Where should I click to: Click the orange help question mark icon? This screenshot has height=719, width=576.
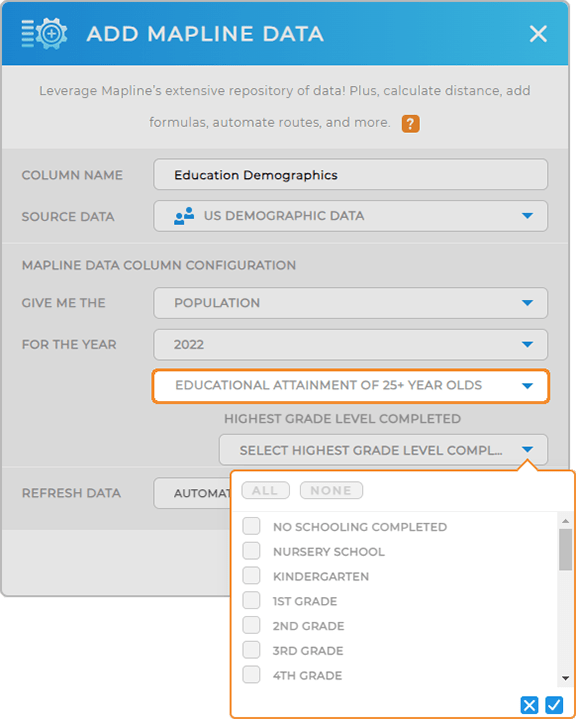click(410, 123)
